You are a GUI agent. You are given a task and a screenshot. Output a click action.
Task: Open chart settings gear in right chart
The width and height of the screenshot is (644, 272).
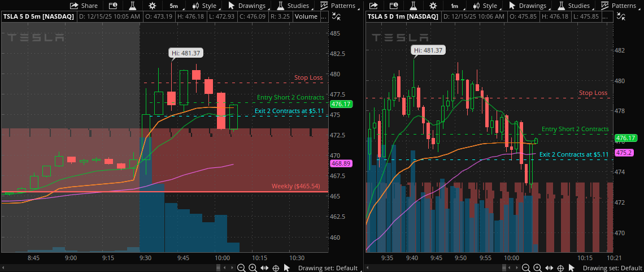coord(433,6)
